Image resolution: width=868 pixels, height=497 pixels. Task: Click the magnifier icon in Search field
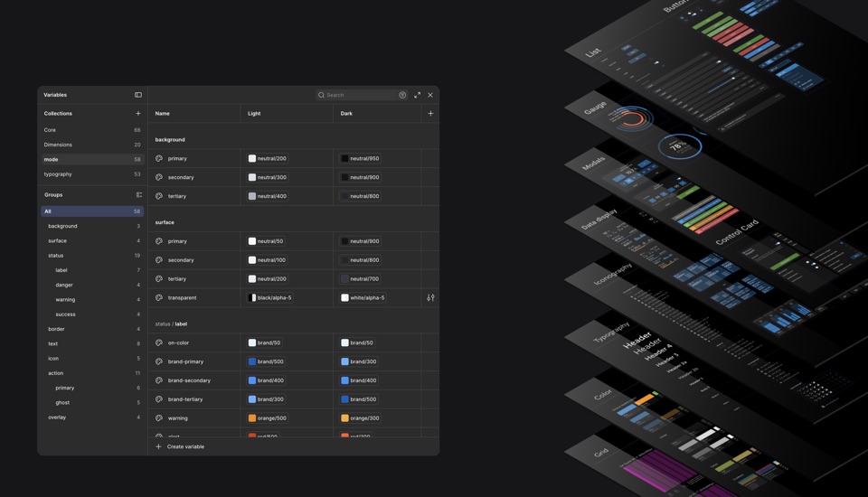click(x=321, y=95)
